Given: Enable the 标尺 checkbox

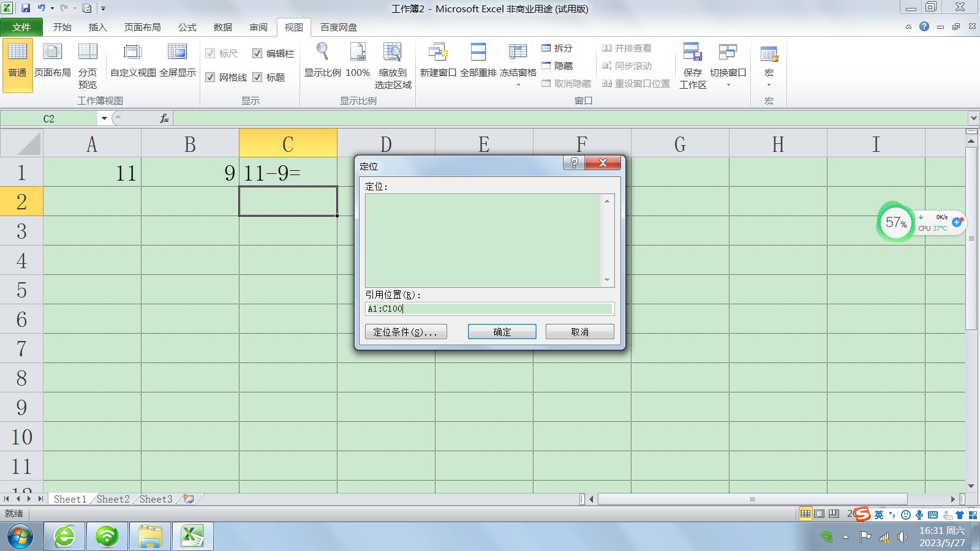Looking at the screenshot, I should pyautogui.click(x=209, y=54).
